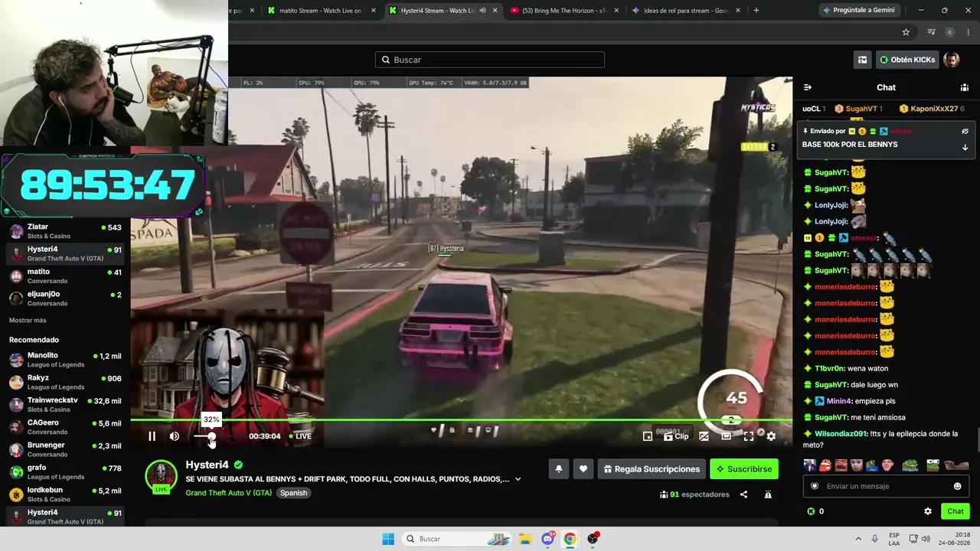Hide the pinned message with eye icon
The height and width of the screenshot is (551, 980).
click(965, 131)
